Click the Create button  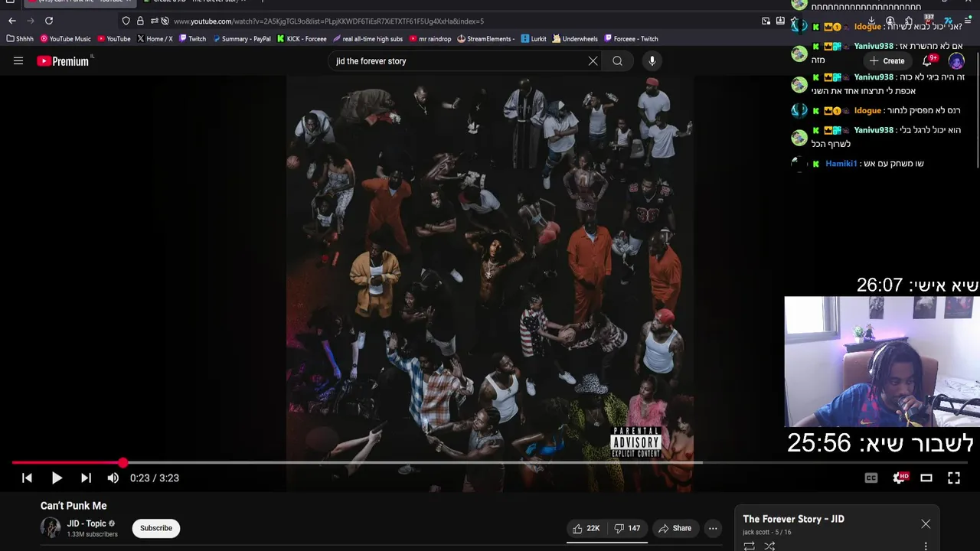(x=887, y=60)
